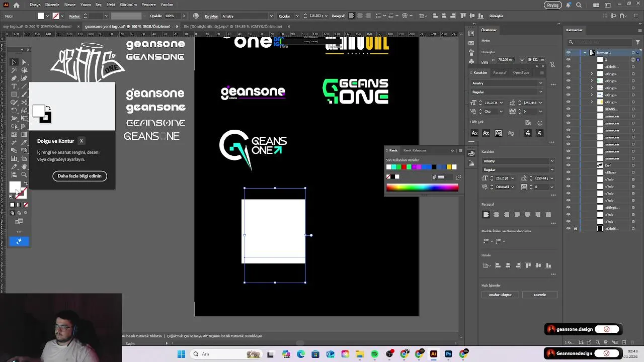Switch to my logo.ai document tab
This screenshot has height=362, width=644.
(x=38, y=27)
